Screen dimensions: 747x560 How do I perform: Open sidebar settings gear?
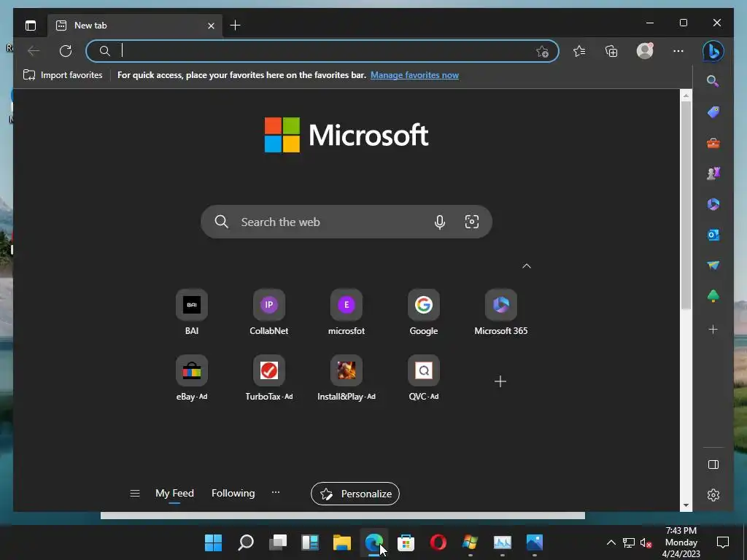(713, 495)
